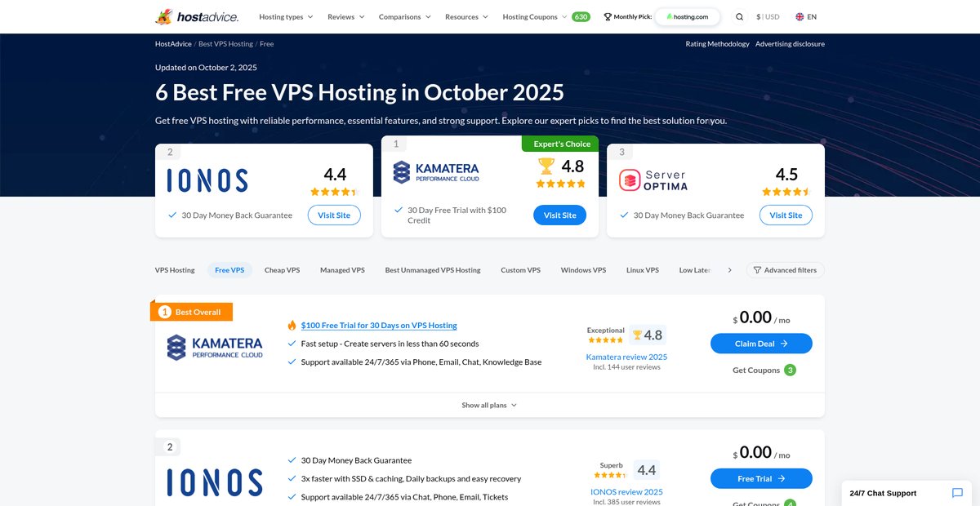Click the 24/7 Chat Support bubble icon
This screenshot has height=506, width=980.
coord(957,493)
